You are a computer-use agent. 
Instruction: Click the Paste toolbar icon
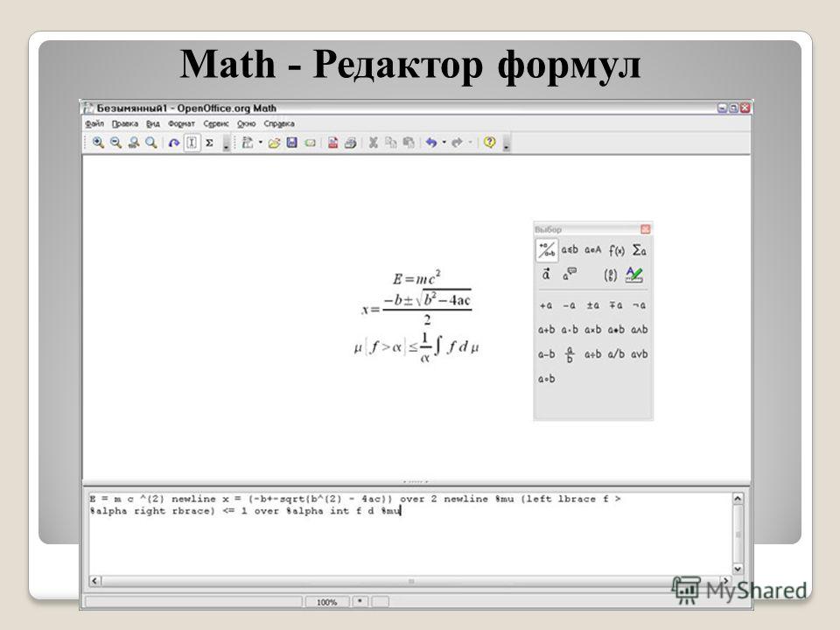coord(409,143)
